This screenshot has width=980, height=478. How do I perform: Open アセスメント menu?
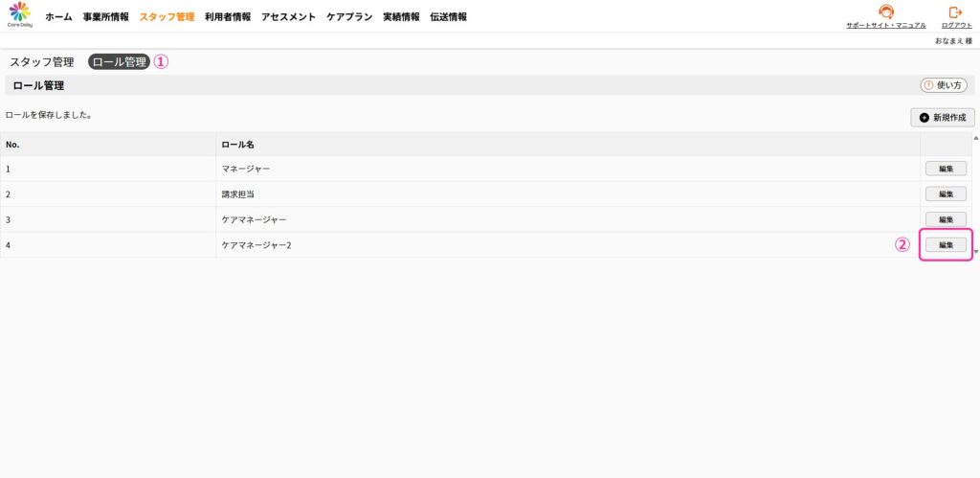pos(288,17)
